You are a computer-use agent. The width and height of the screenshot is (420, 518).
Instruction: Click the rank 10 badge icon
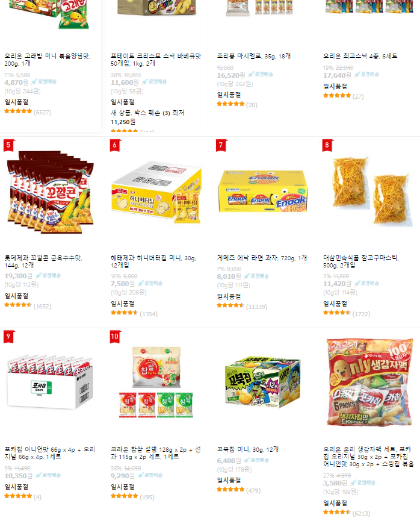coord(115,337)
